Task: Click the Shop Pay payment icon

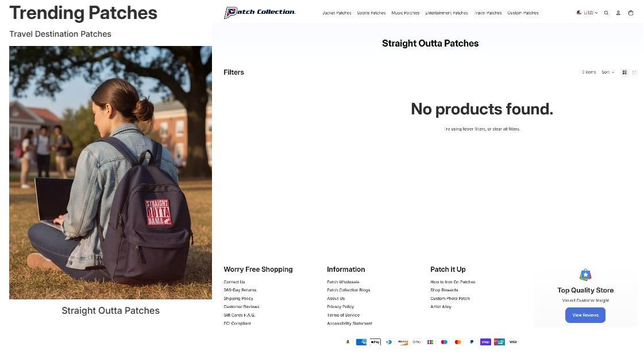Action: [485, 342]
